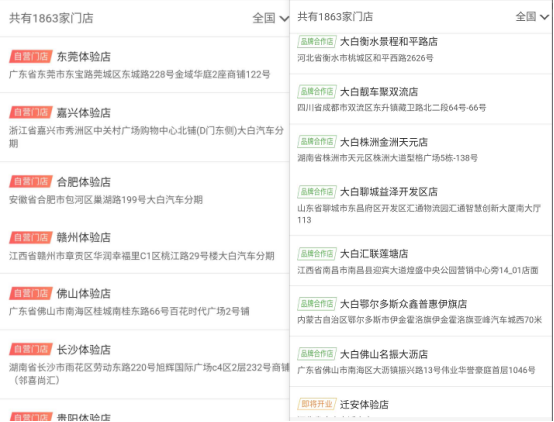Click the 自营门店 badge beside 佛山体验店
This screenshot has width=554, height=422.
point(31,293)
